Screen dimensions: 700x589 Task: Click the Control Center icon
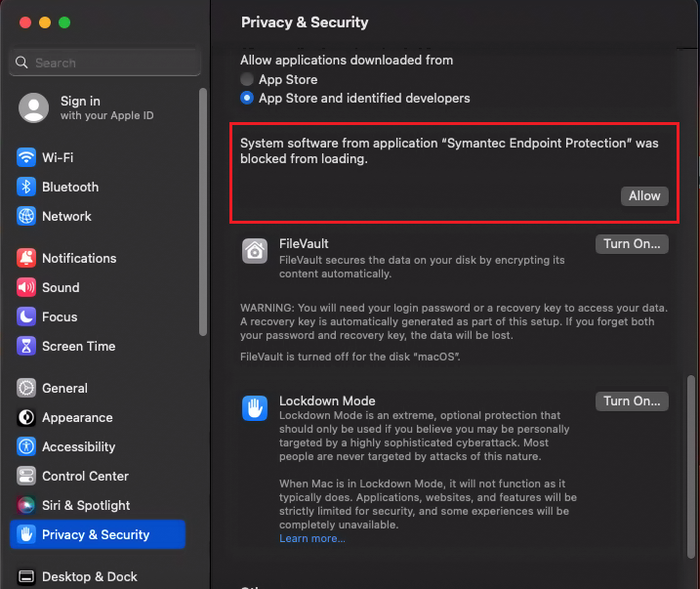click(26, 476)
